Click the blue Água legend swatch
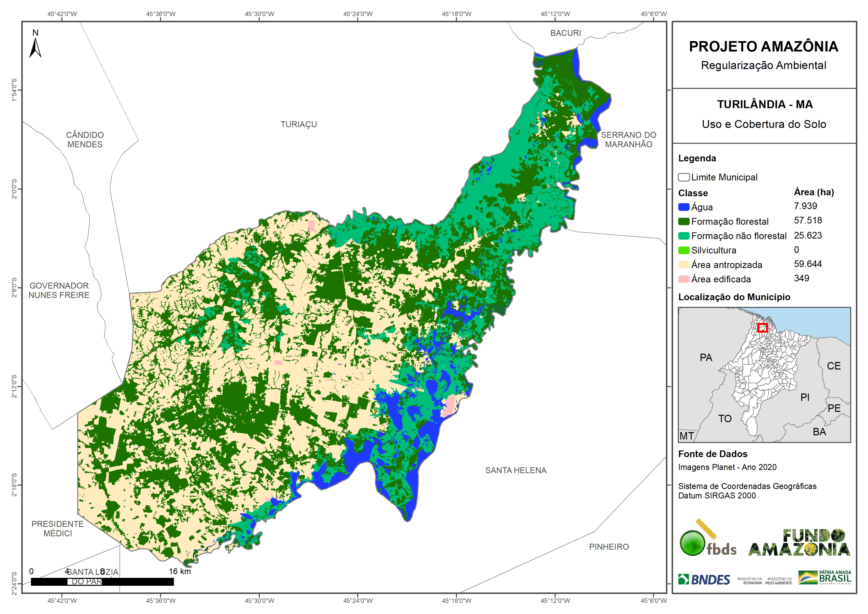The image size is (868, 614). (x=683, y=207)
